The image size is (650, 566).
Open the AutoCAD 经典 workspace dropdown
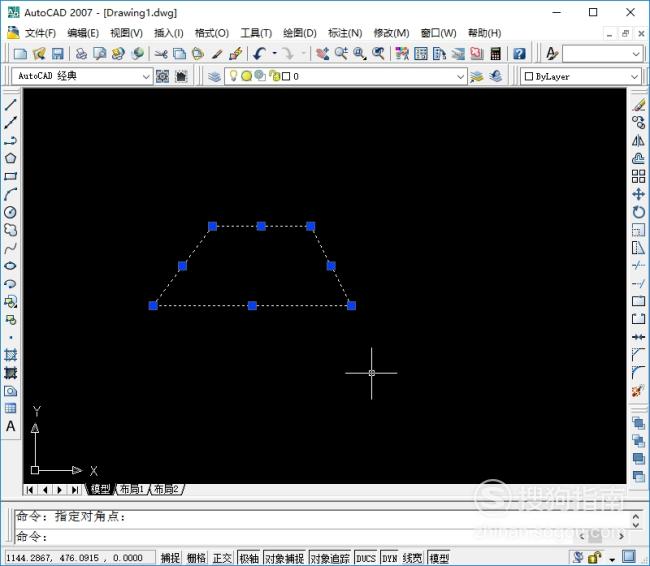coord(146,76)
